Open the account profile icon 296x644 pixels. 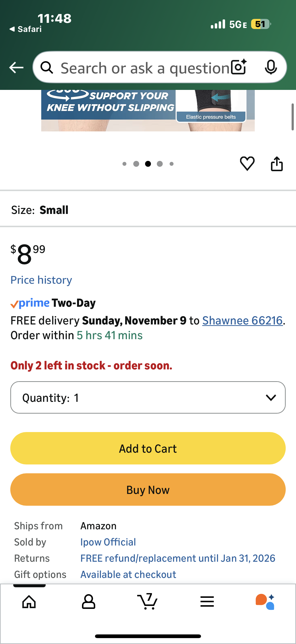88,602
